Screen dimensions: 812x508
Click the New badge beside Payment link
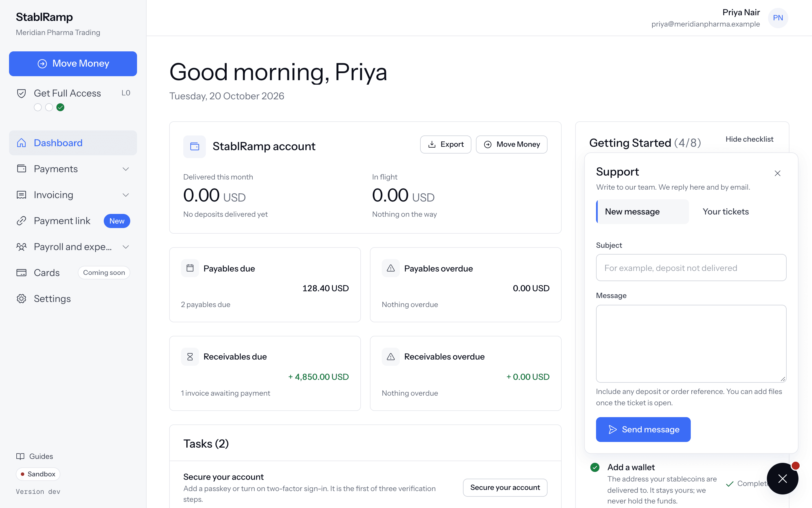click(x=117, y=221)
